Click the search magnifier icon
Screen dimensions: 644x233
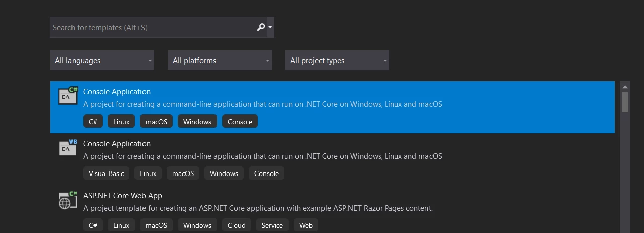260,27
